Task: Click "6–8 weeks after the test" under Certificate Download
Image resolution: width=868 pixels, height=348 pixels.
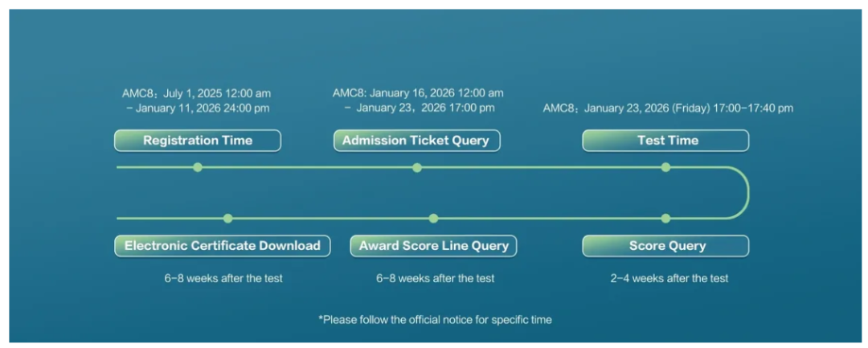Action: pyautogui.click(x=223, y=278)
